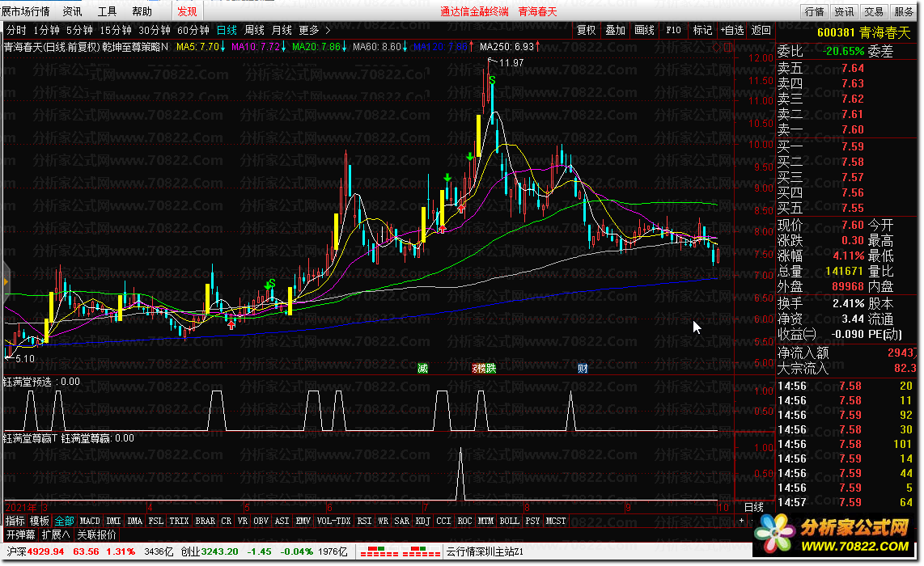The image size is (924, 566).
Task: Toggle 复权 price adjustment
Action: [586, 30]
